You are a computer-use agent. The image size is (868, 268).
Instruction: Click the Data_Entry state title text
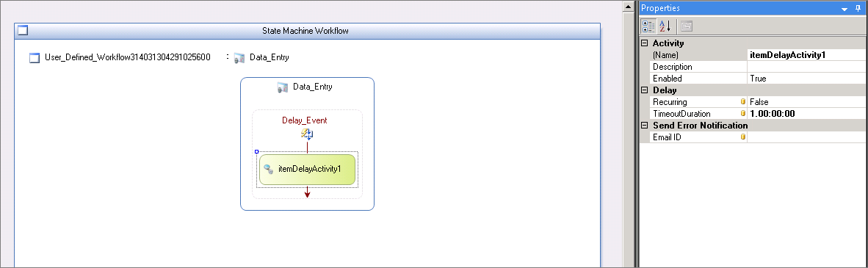pyautogui.click(x=312, y=87)
